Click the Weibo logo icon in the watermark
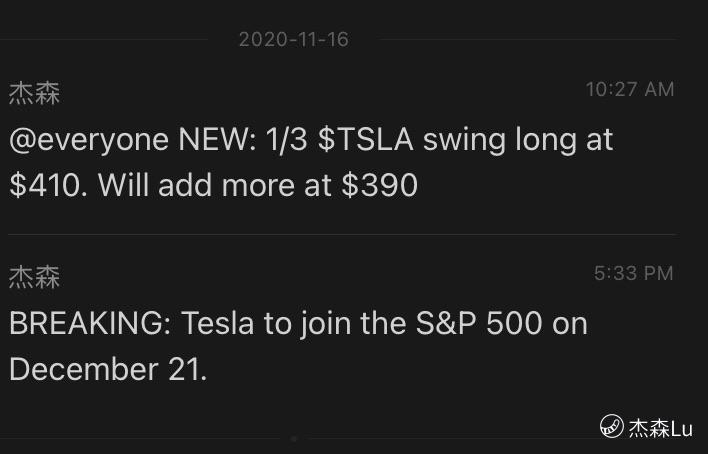708x454 pixels. point(612,428)
